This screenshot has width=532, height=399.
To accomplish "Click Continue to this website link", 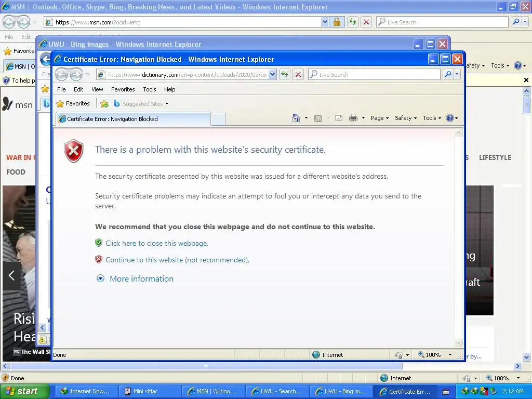I will coord(177,260).
